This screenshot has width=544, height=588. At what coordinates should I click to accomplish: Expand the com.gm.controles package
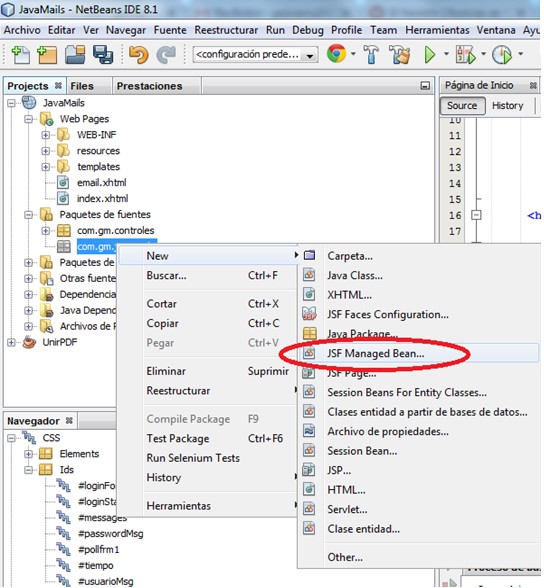click(46, 230)
